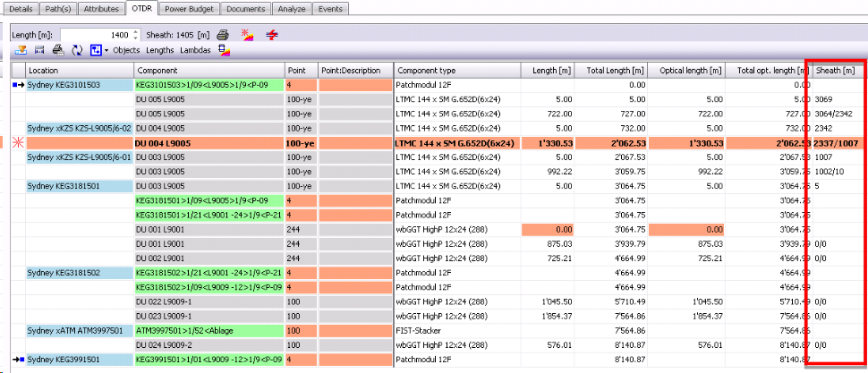Select the Sydney KEG3181501 location cell
The width and height of the screenshot is (868, 373).
81,186
